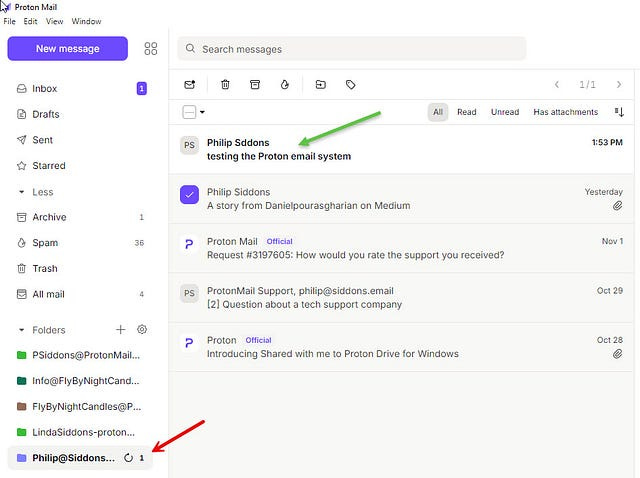Open A story from Danielpourasgharian message

tap(401, 199)
